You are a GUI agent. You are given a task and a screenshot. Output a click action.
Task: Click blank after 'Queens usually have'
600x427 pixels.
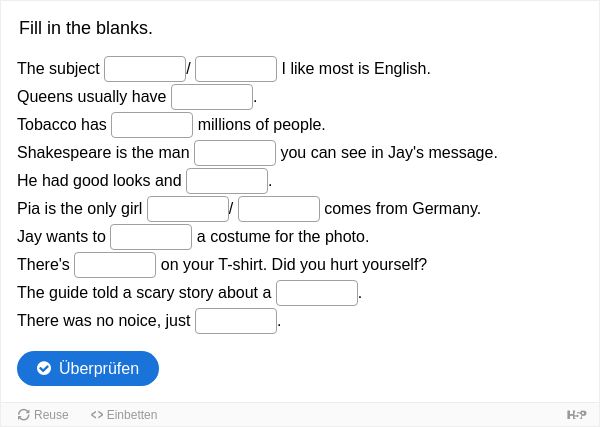click(x=212, y=97)
